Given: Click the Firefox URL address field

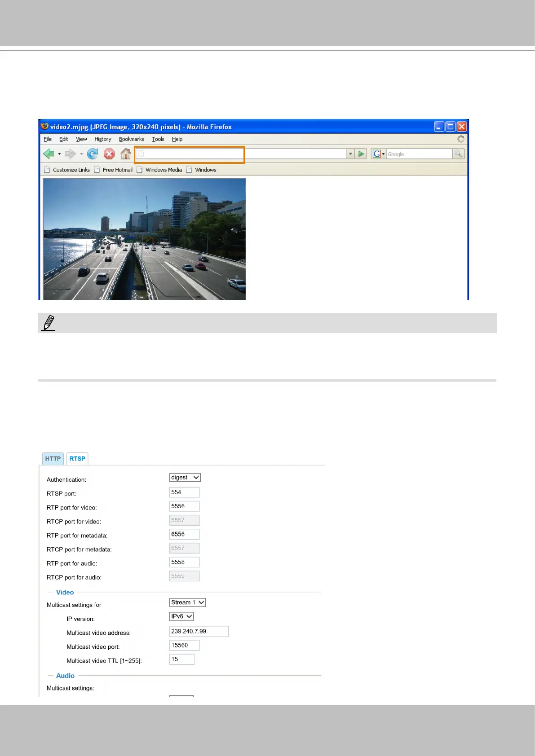Looking at the screenshot, I should pos(241,154).
